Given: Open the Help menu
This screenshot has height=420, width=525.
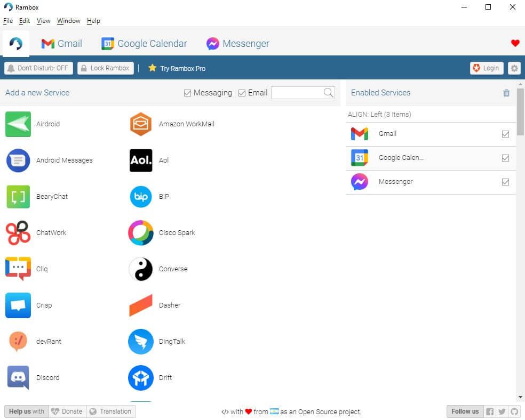Looking at the screenshot, I should (93, 21).
